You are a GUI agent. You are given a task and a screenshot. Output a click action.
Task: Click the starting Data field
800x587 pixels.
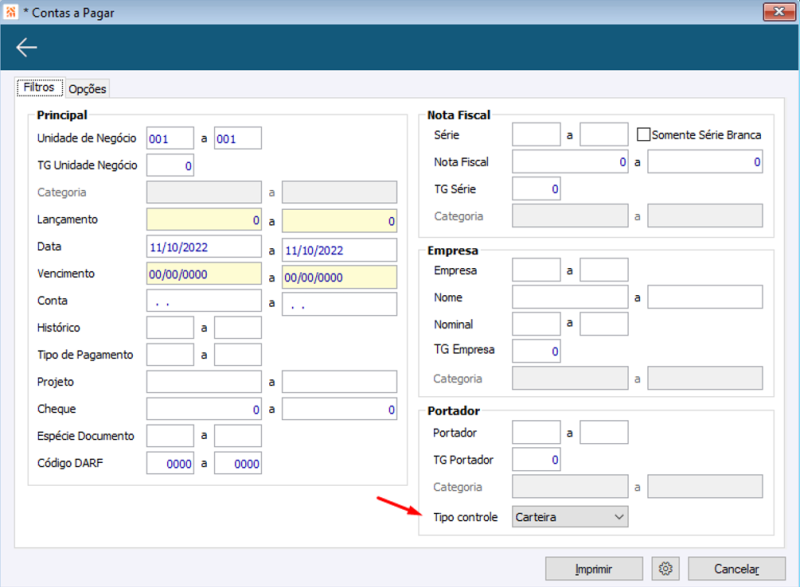point(204,247)
